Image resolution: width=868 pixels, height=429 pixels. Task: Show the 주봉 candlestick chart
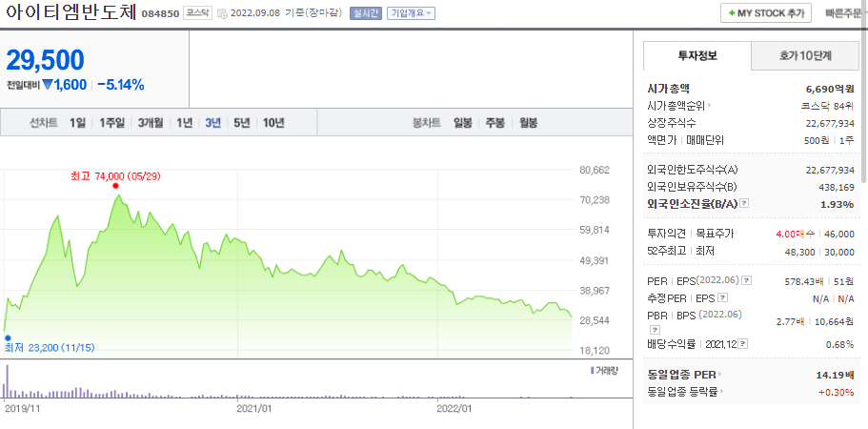click(x=495, y=123)
